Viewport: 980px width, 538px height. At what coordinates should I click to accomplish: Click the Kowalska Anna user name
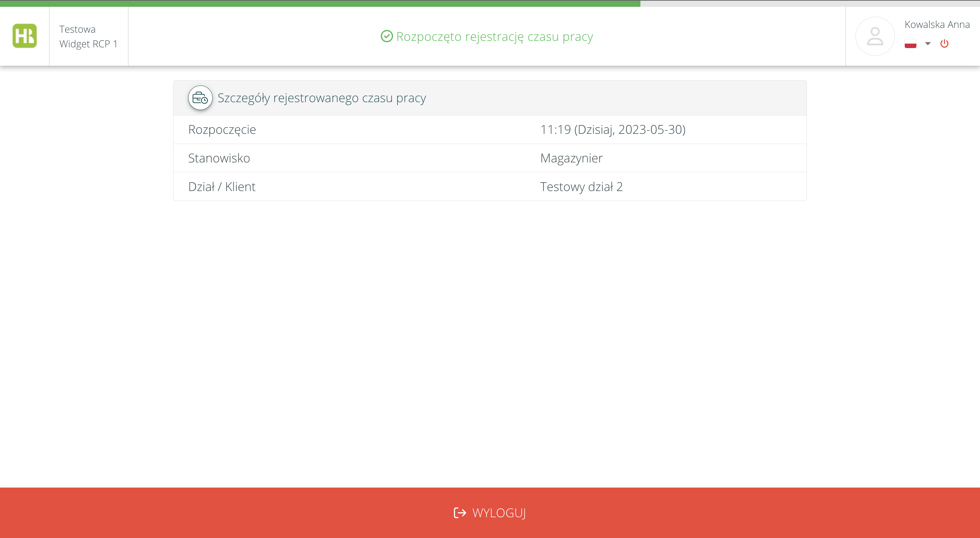pyautogui.click(x=937, y=25)
